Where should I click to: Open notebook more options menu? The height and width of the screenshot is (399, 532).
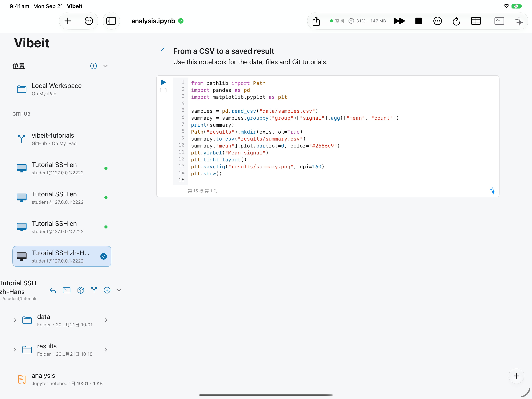point(437,21)
